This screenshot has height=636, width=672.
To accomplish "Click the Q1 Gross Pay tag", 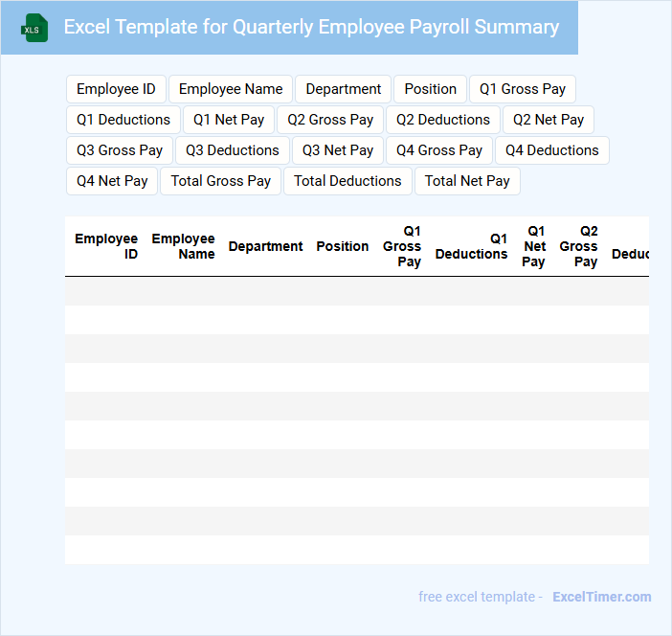I will point(523,89).
